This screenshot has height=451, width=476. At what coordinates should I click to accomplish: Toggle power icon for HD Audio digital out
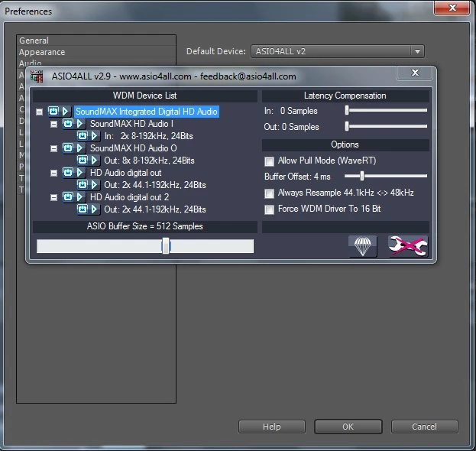pos(68,173)
